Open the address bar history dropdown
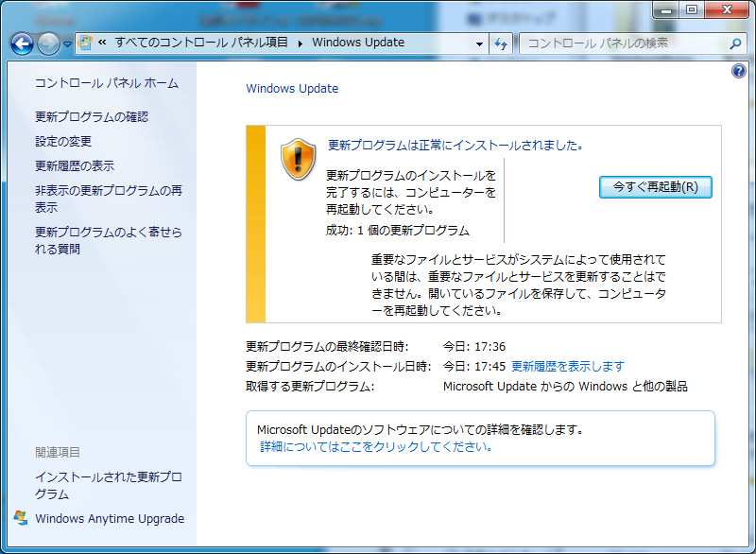Screen dimensions: 756x554 pos(479,43)
